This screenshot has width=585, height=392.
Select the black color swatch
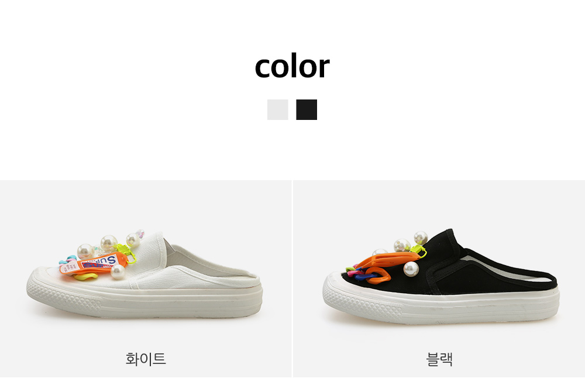point(307,109)
